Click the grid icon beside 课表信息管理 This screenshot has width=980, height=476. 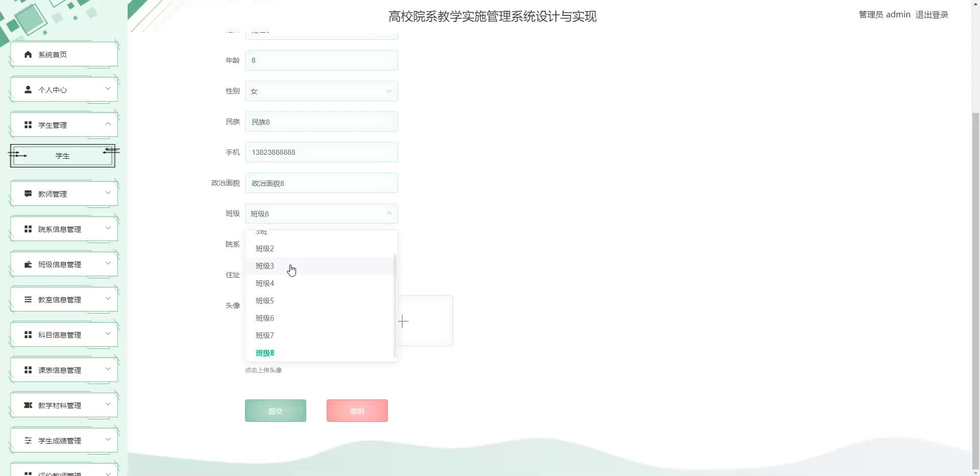pyautogui.click(x=28, y=370)
